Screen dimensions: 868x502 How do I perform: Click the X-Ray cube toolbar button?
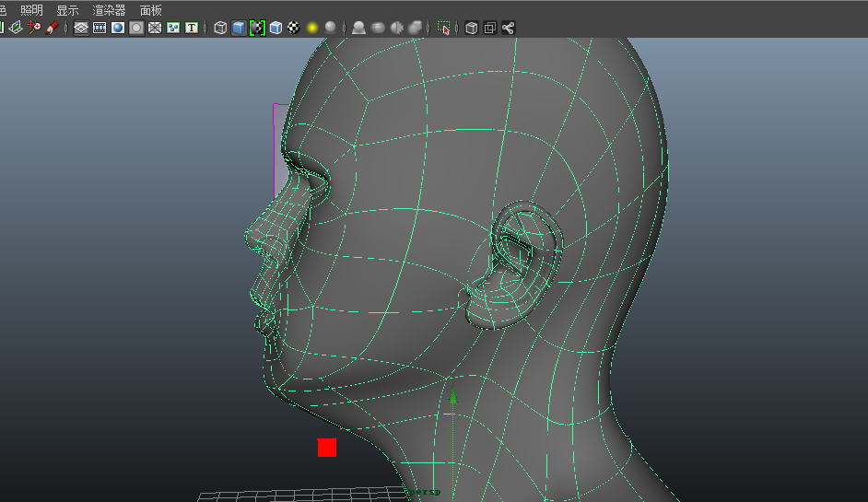[471, 28]
